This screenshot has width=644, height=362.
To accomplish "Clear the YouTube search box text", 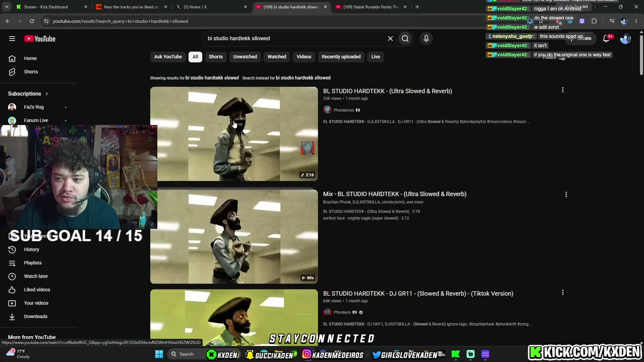I will (390, 38).
